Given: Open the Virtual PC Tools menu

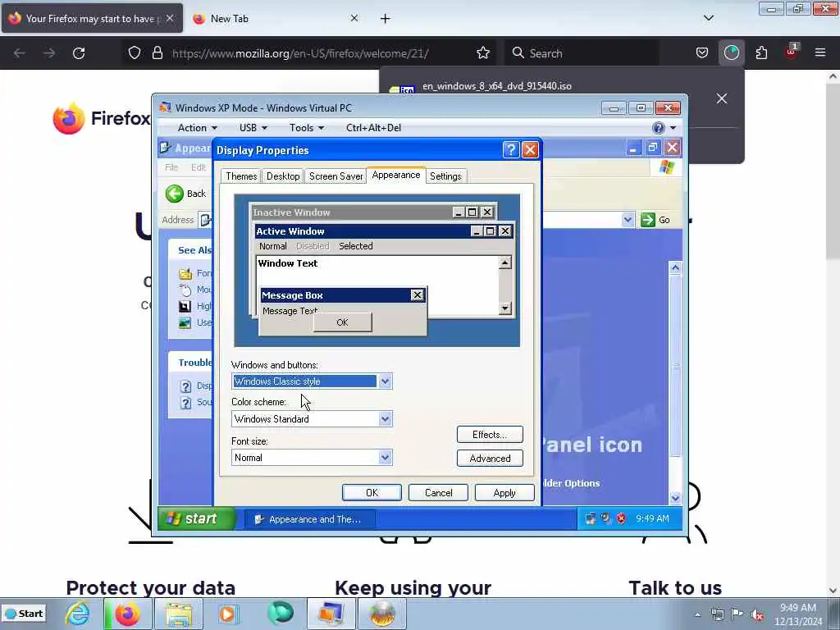Looking at the screenshot, I should (x=307, y=127).
